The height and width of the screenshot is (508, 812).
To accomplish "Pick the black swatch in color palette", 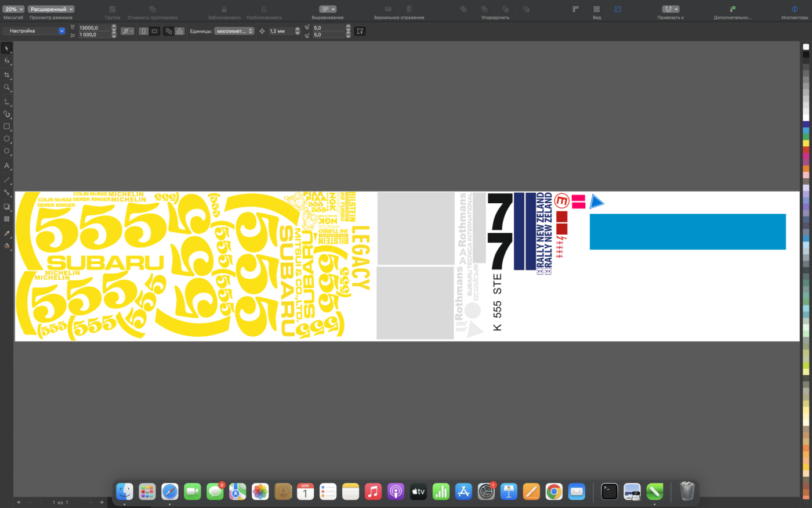I will 806,54.
